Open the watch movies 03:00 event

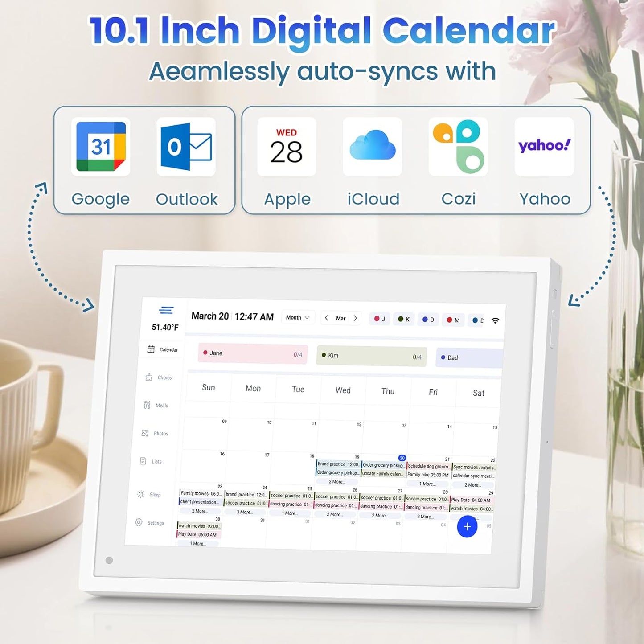point(199,526)
